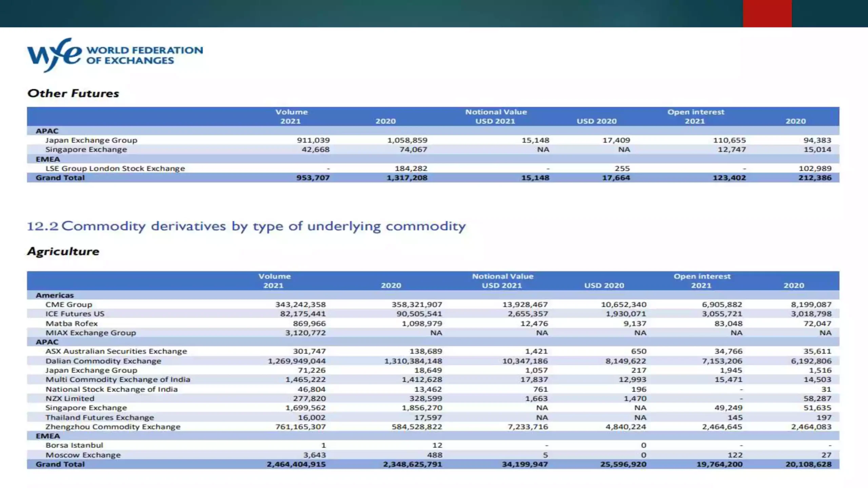The height and width of the screenshot is (488, 868).
Task: Click the World Federation of Exchanges logo
Action: coord(115,55)
